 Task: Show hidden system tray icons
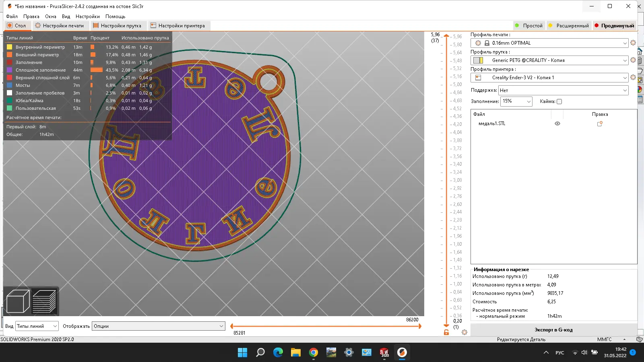[x=546, y=352]
